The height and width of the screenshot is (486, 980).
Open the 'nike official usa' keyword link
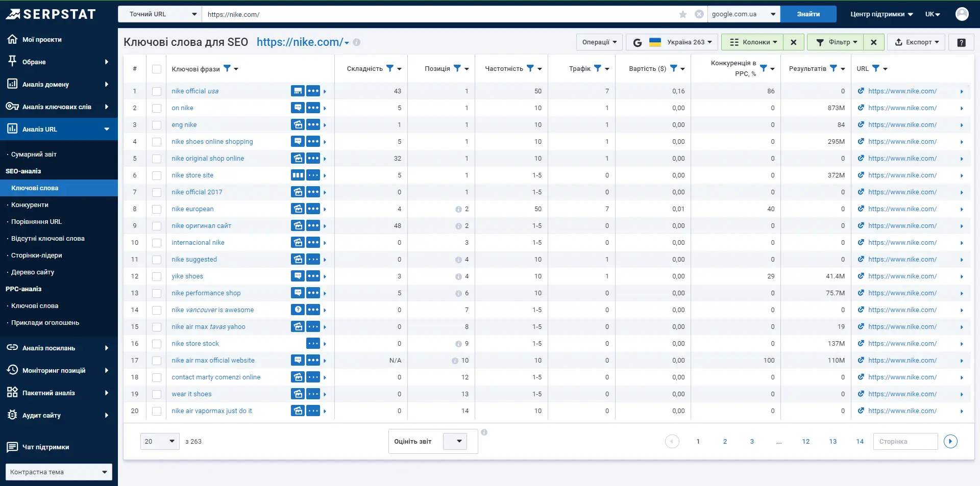[x=195, y=91]
